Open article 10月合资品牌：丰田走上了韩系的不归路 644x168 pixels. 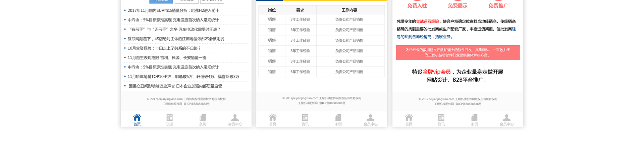coord(164,48)
